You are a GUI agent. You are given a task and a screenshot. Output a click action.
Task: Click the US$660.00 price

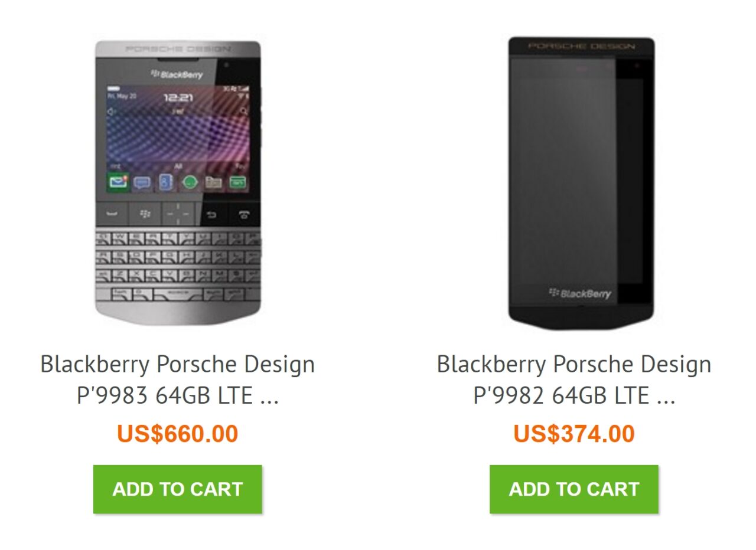coord(177,434)
